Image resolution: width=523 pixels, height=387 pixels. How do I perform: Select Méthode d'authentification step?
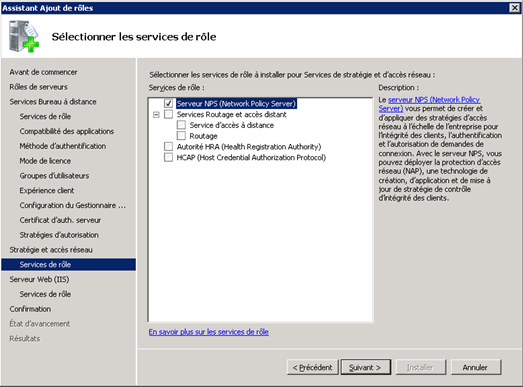coord(63,146)
